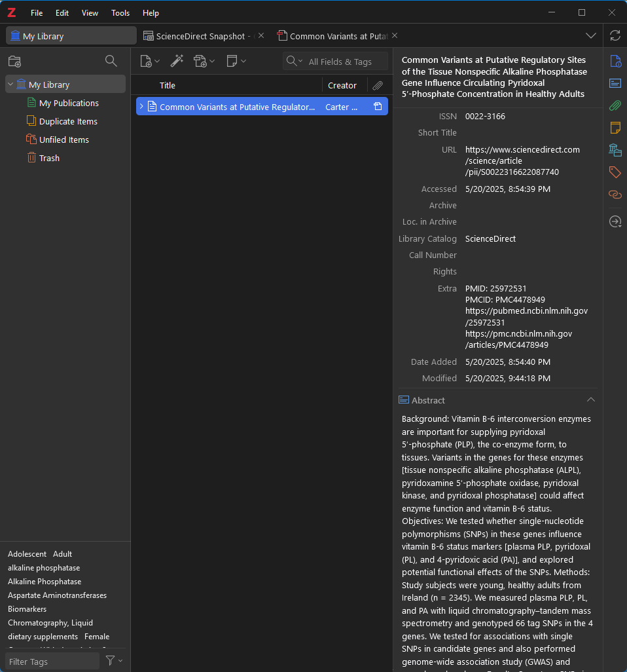Collapse the My Library tree node

coord(10,84)
